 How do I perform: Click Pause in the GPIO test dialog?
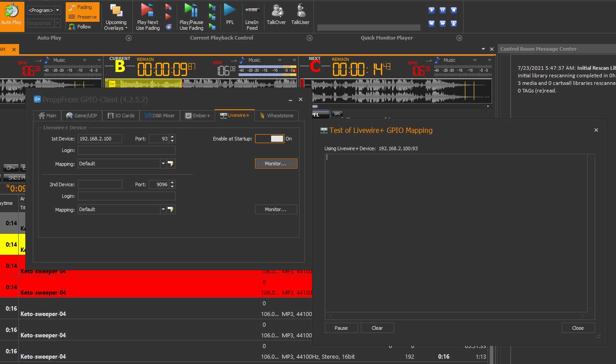[x=341, y=328]
